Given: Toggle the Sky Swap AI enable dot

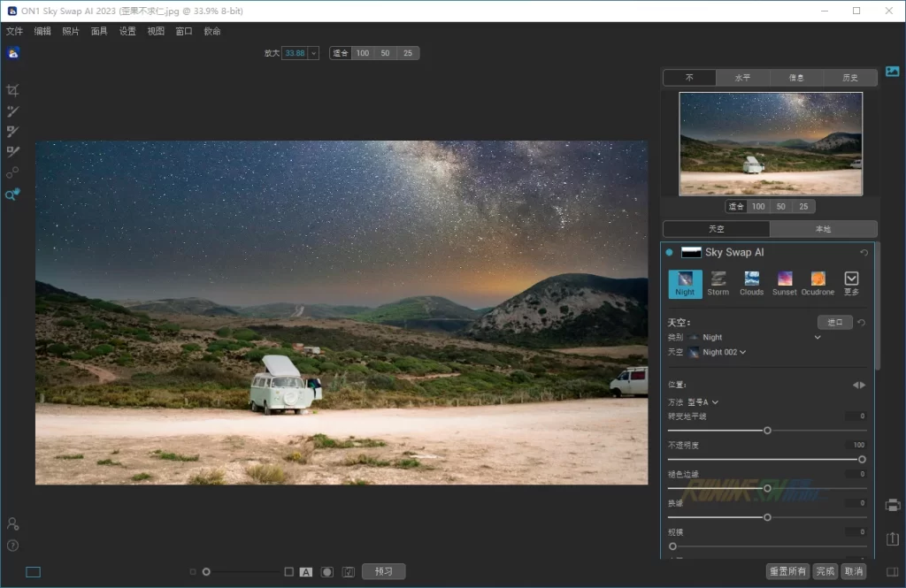Looking at the screenshot, I should click(x=670, y=252).
